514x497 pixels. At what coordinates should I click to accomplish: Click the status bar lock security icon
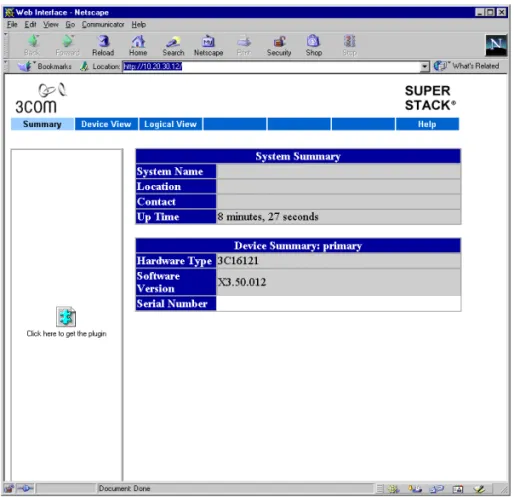point(8,489)
